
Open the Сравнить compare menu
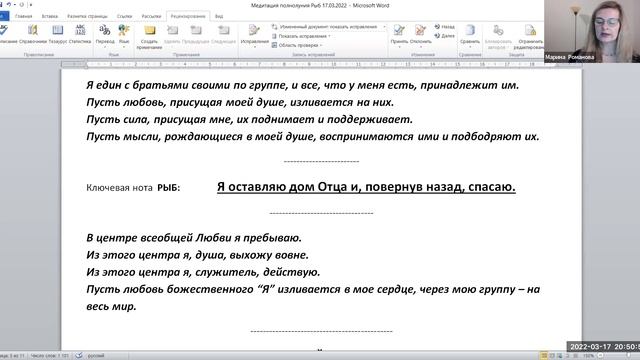tap(470, 36)
